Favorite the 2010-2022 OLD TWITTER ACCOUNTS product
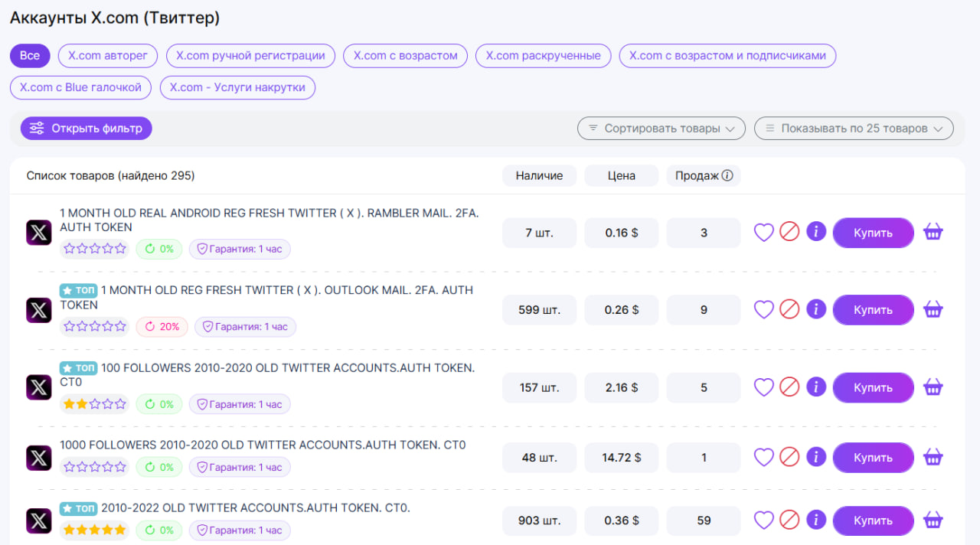This screenshot has height=545, width=980. click(764, 521)
